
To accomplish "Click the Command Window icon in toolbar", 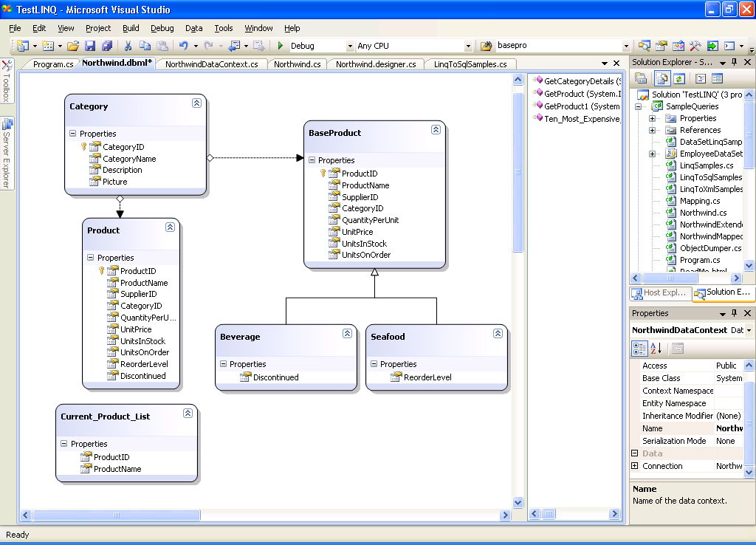I will point(729,46).
